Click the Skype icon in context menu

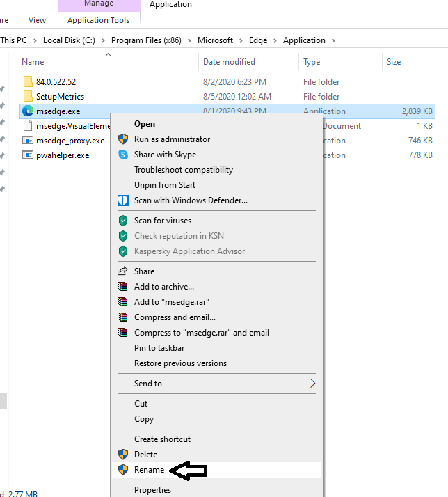point(123,155)
